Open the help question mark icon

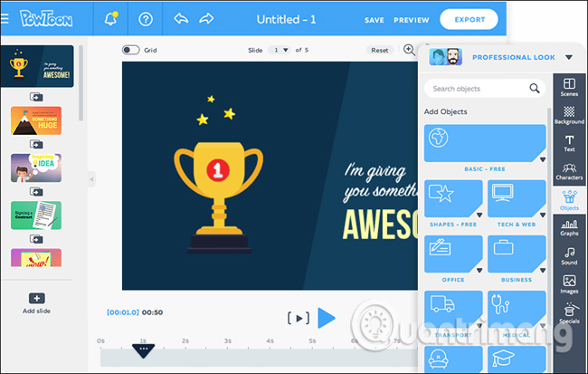(x=146, y=19)
